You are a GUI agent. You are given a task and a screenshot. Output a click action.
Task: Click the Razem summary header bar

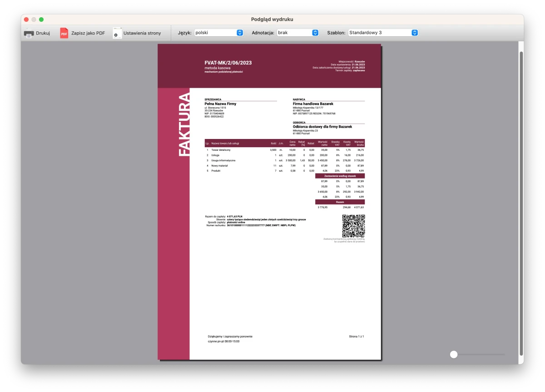[x=340, y=202]
